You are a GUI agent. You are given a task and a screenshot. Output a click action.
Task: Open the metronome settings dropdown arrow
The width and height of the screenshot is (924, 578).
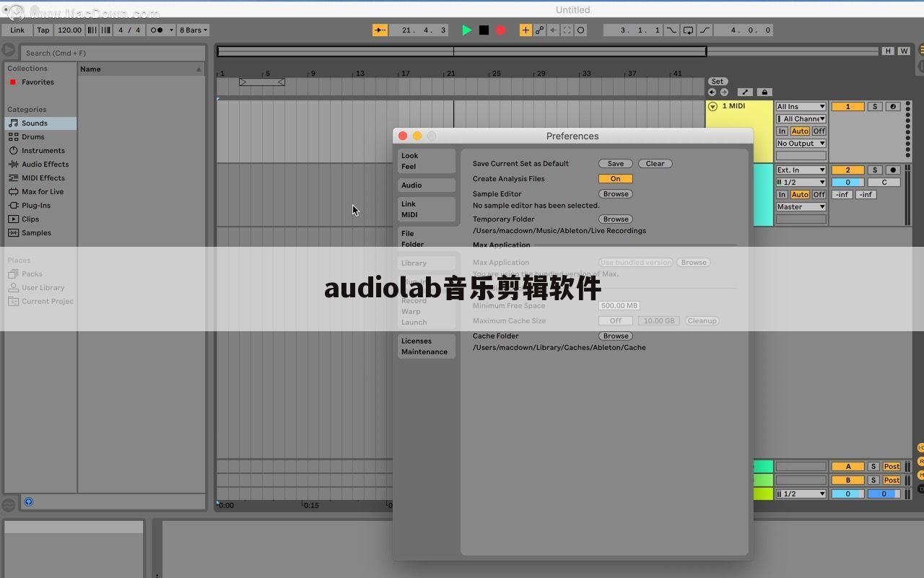[172, 30]
